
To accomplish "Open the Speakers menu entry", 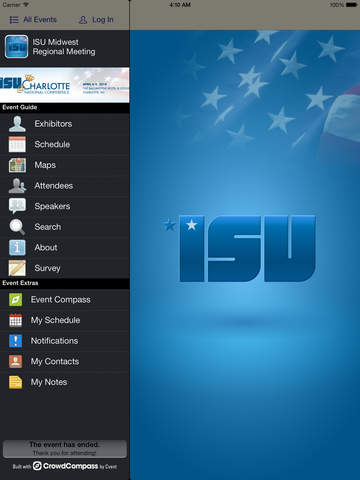I will pyautogui.click(x=65, y=206).
